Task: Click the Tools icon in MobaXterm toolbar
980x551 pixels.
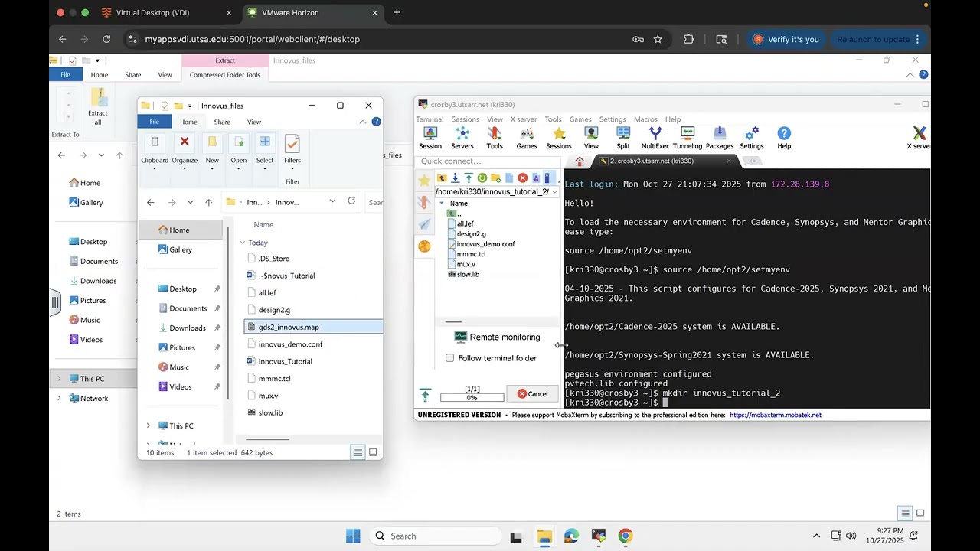Action: [x=495, y=138]
